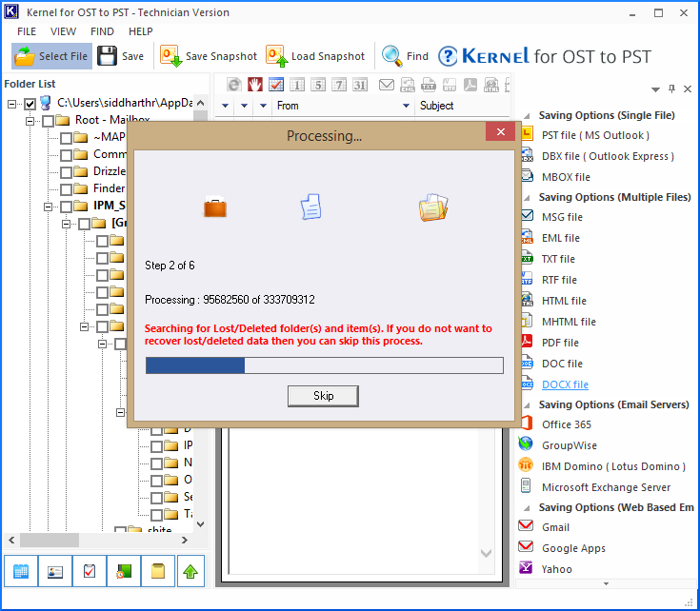Click Save Snapshot in toolbar

point(209,56)
